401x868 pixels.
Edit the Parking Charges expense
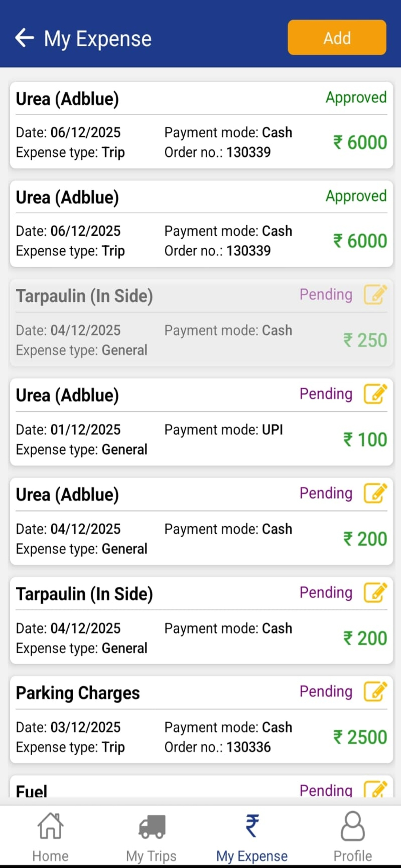tap(375, 691)
